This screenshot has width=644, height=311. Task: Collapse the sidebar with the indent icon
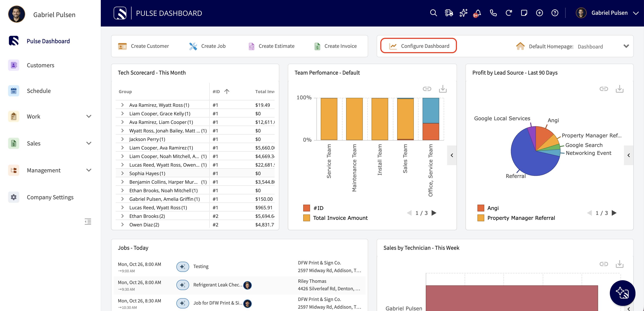click(88, 222)
